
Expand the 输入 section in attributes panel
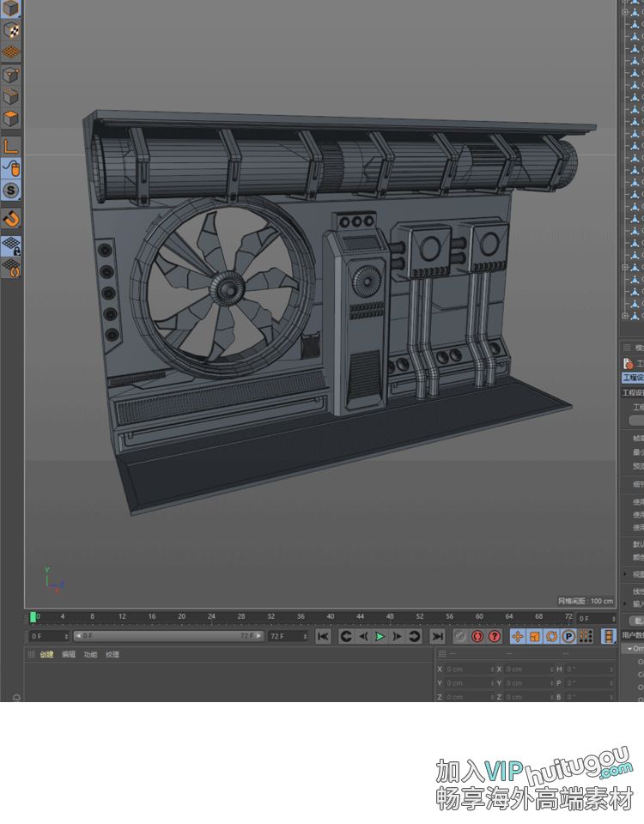[625, 603]
